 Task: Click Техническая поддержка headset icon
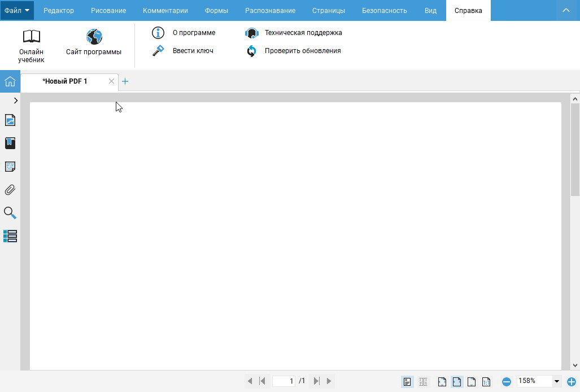click(251, 33)
